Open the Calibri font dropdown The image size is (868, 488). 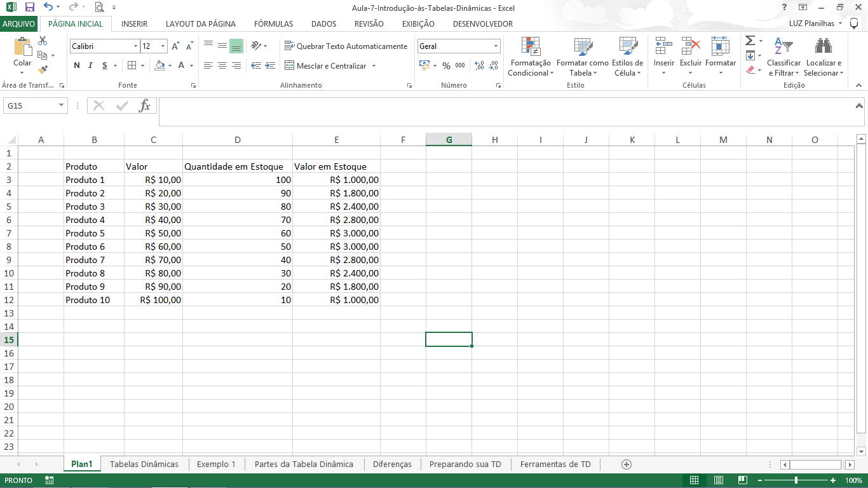(x=136, y=46)
